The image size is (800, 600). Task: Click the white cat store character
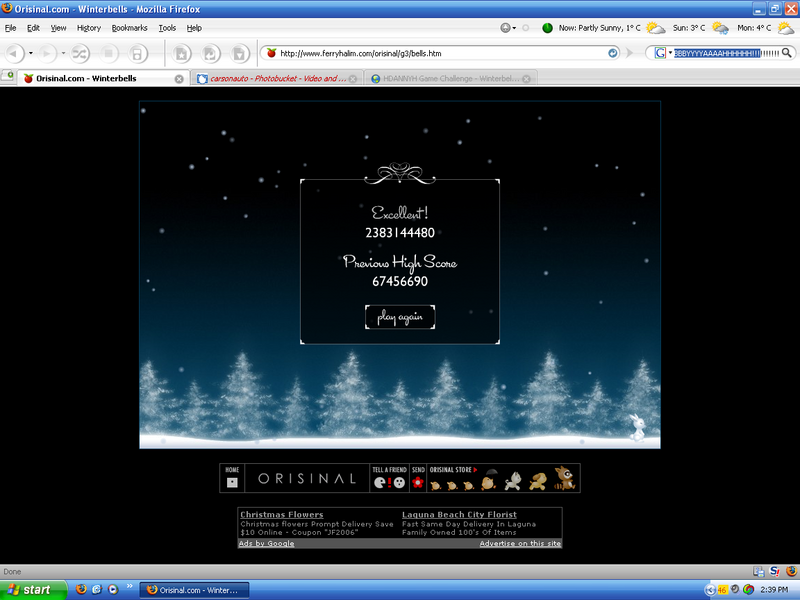tap(513, 481)
